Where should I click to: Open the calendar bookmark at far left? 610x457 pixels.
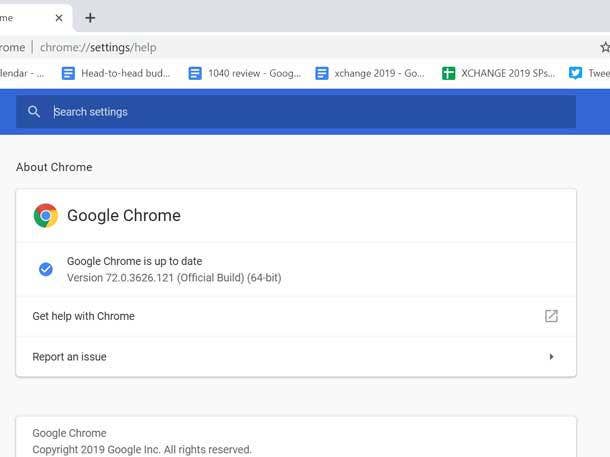[22, 73]
